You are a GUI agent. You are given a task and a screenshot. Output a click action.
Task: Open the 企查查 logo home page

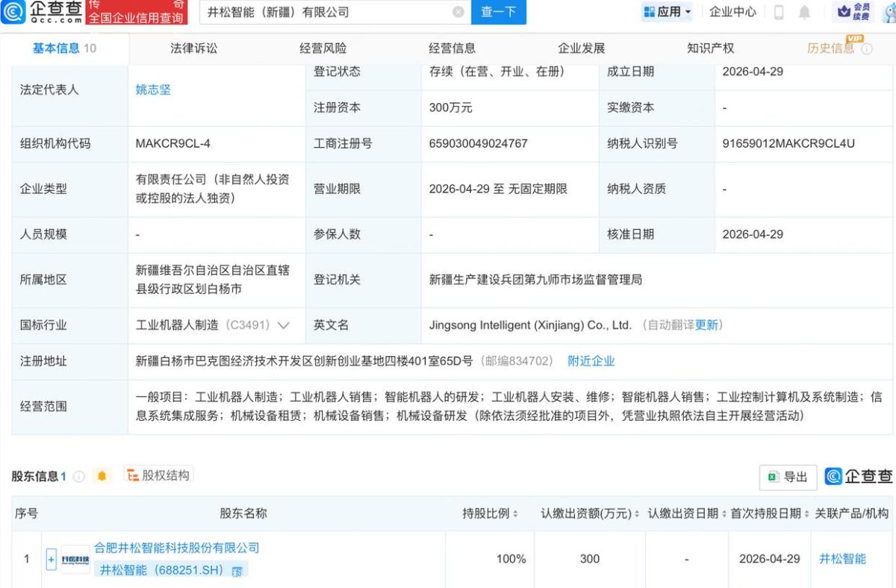(43, 12)
